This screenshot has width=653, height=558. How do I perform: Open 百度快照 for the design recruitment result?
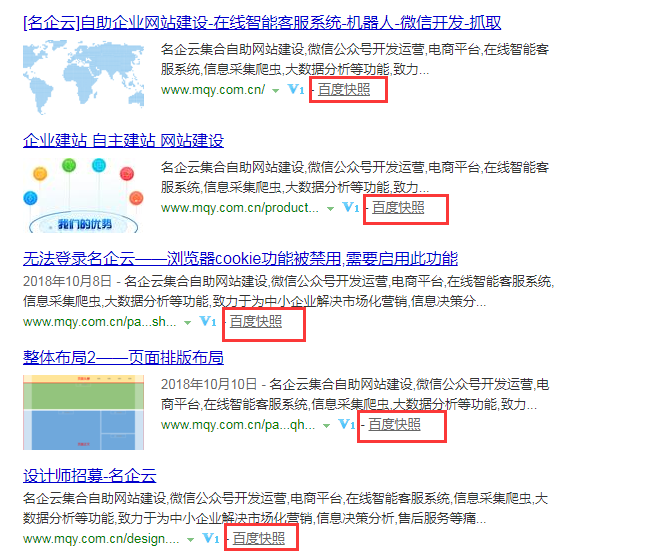pos(259,538)
